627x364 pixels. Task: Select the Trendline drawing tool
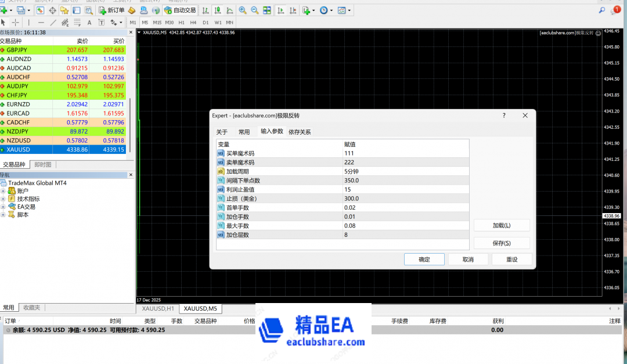(x=53, y=23)
